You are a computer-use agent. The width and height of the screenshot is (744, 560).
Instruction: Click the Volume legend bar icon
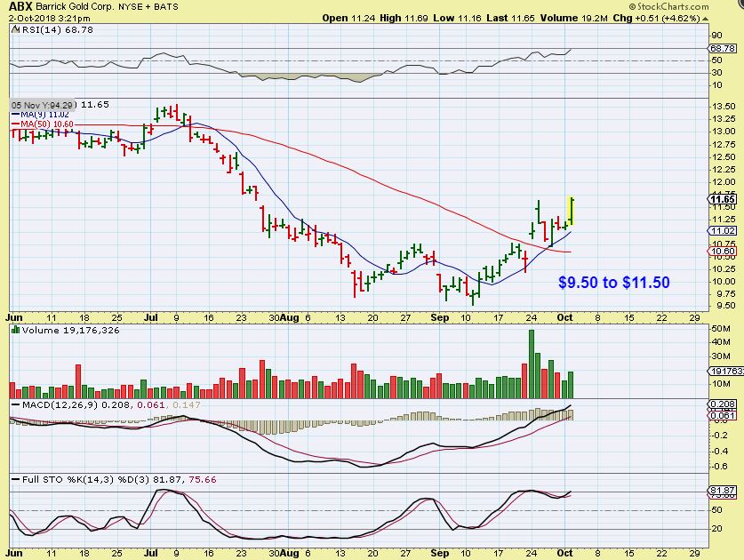[15, 330]
